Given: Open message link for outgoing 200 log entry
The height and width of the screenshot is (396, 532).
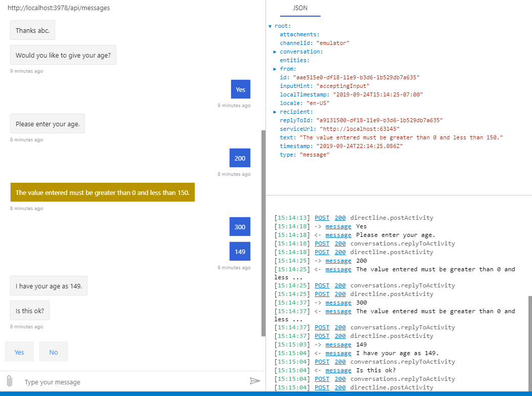Looking at the screenshot, I should point(338,261).
